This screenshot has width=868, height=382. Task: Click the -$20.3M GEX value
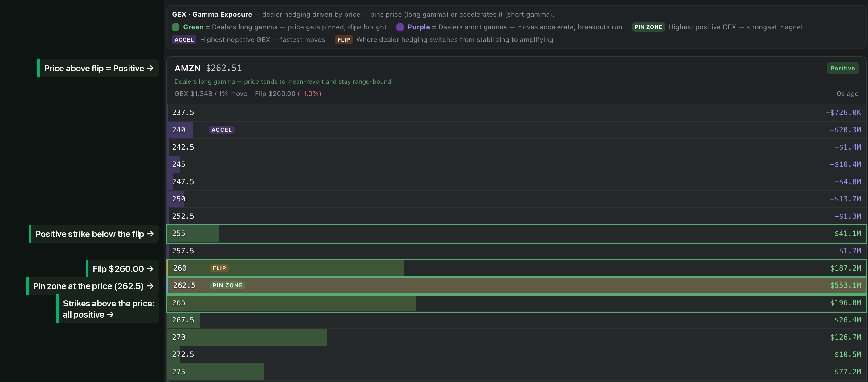[x=845, y=130]
